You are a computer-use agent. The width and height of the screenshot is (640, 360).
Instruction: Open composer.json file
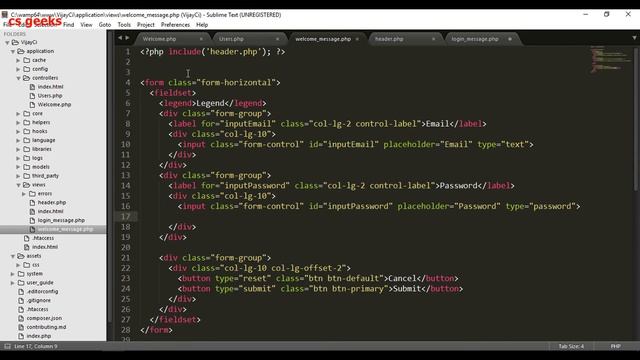[44, 318]
